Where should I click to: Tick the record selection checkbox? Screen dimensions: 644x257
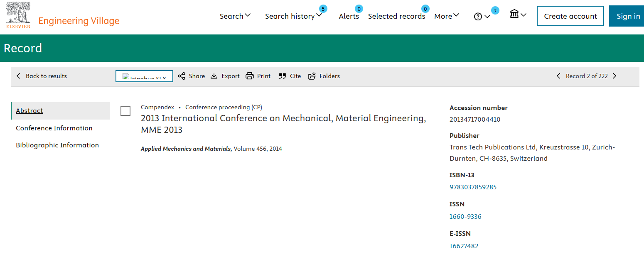125,111
